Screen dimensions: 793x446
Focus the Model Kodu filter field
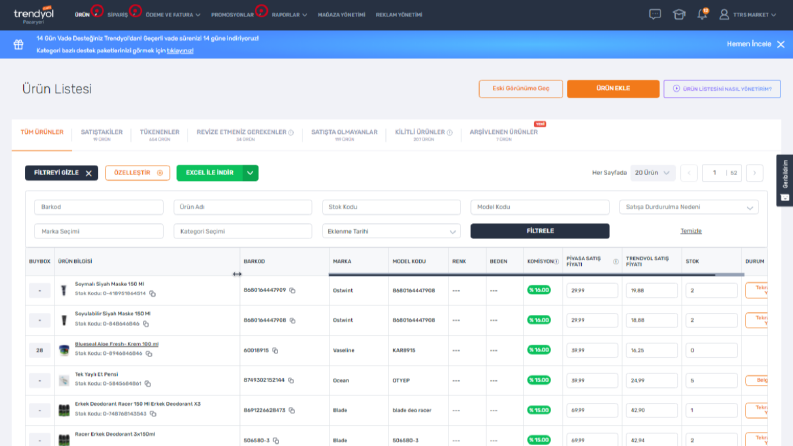click(x=540, y=207)
